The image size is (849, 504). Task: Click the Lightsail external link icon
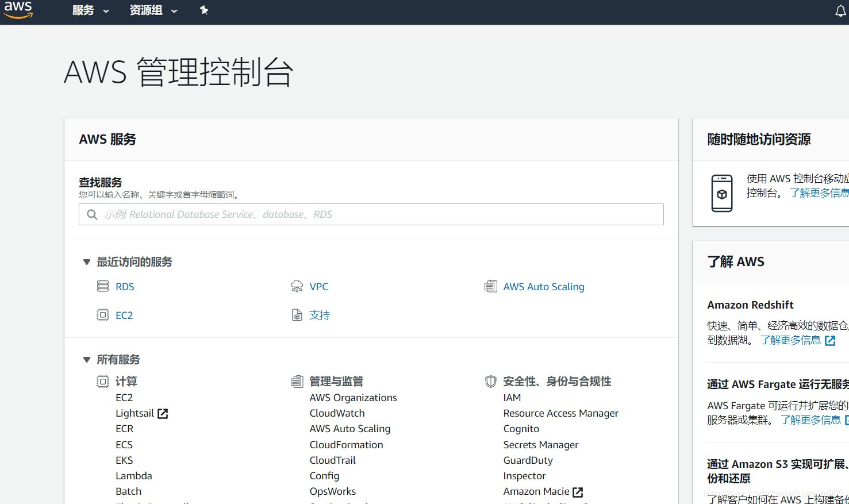point(163,413)
